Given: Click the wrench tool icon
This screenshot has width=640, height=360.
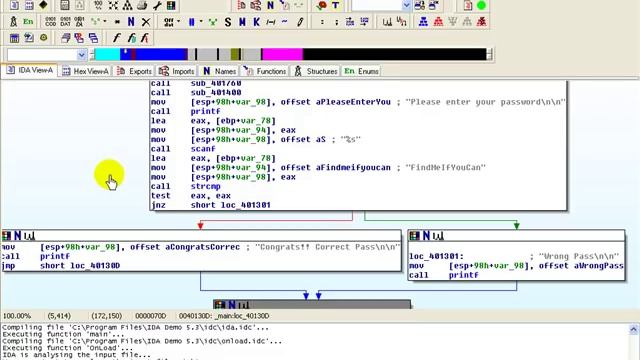Looking at the screenshot, I should (157, 5).
